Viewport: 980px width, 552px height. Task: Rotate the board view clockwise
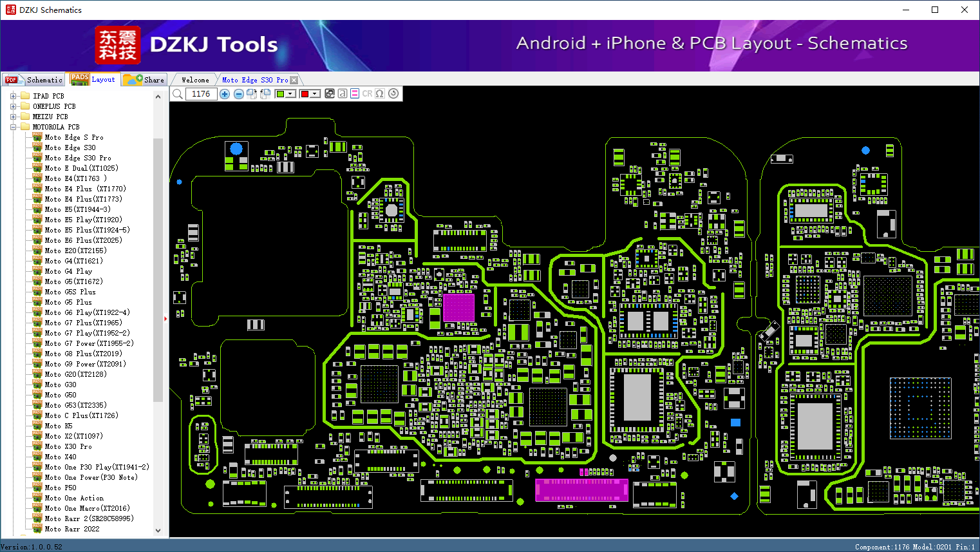(252, 94)
